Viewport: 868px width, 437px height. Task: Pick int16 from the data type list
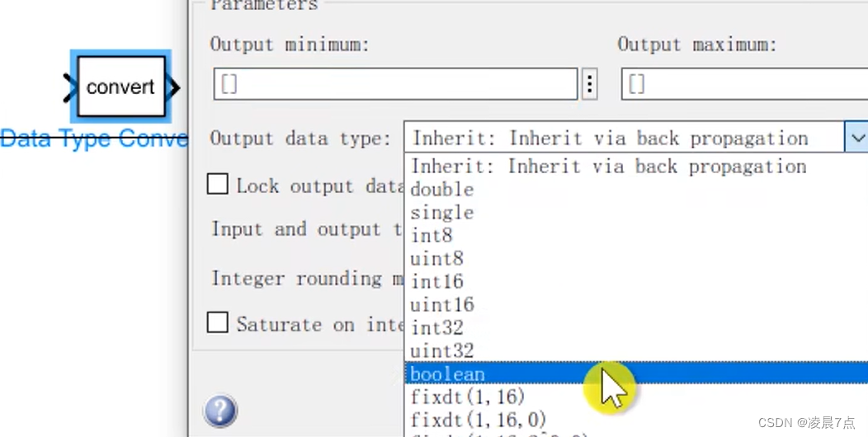pyautogui.click(x=636, y=281)
